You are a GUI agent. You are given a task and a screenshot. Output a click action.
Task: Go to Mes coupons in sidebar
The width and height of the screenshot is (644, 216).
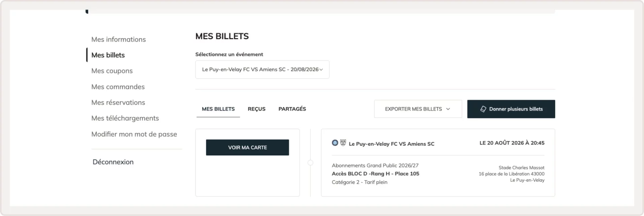(x=112, y=71)
